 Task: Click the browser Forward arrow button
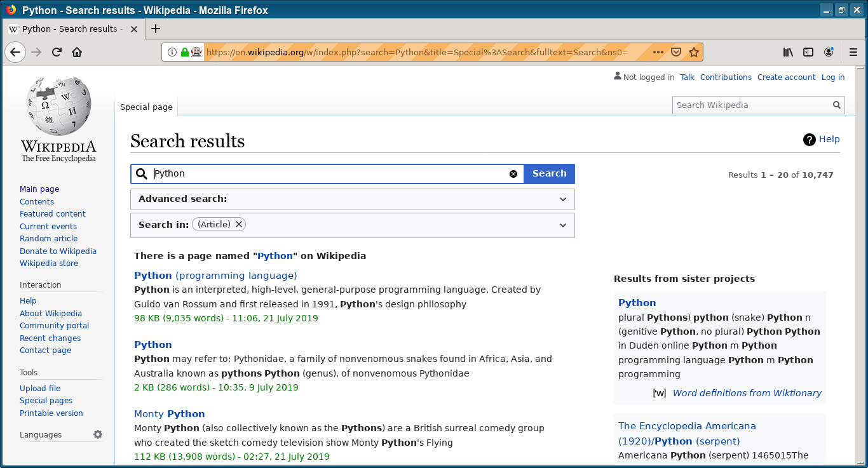[x=36, y=52]
